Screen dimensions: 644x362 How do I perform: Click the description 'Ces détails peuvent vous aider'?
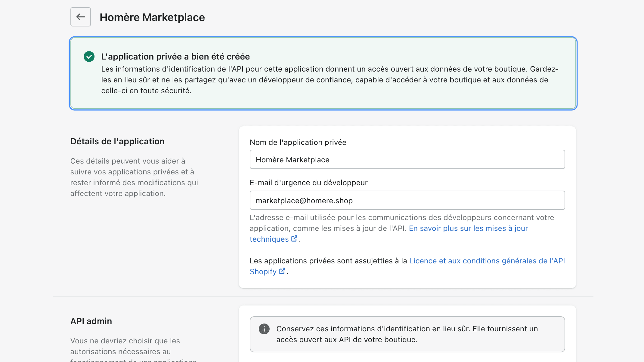coord(134,177)
